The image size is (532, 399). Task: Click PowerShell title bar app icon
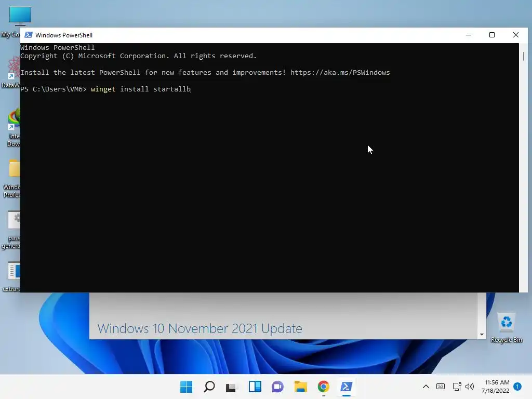click(29, 35)
